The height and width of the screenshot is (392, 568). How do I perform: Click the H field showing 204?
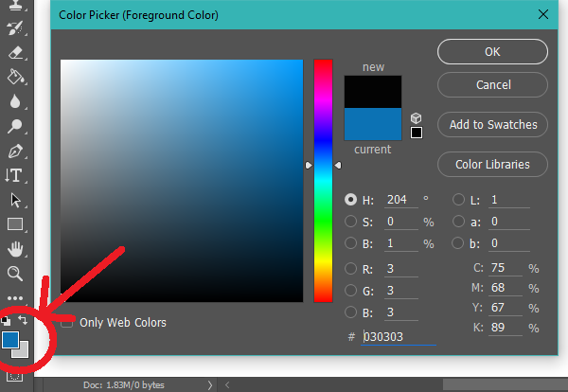(401, 200)
